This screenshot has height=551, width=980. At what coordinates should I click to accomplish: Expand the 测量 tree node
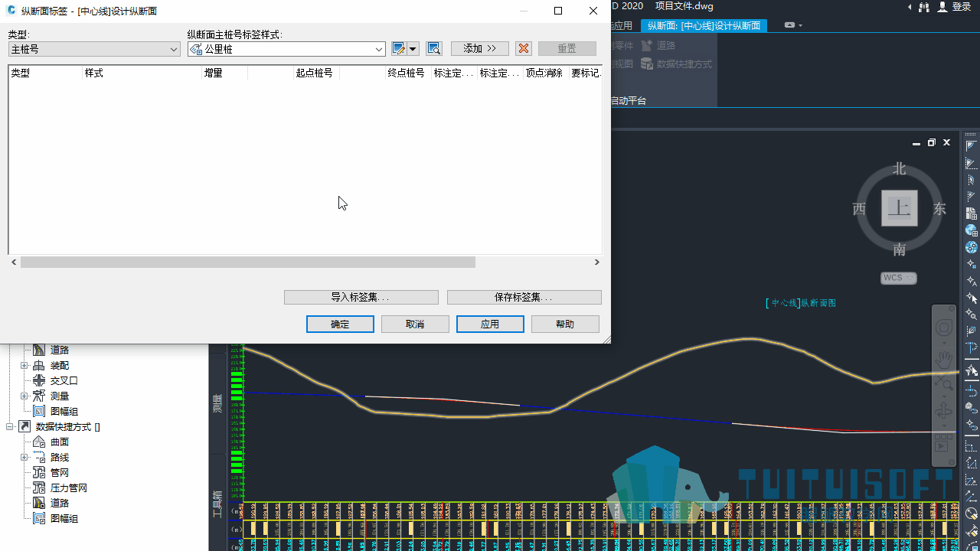click(x=24, y=396)
